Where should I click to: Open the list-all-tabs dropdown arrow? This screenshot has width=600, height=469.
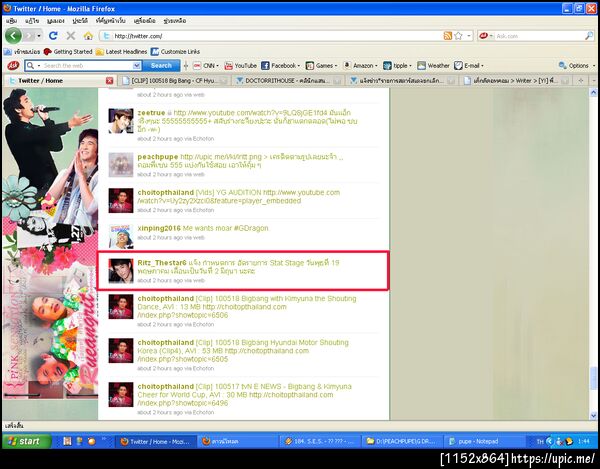(593, 80)
